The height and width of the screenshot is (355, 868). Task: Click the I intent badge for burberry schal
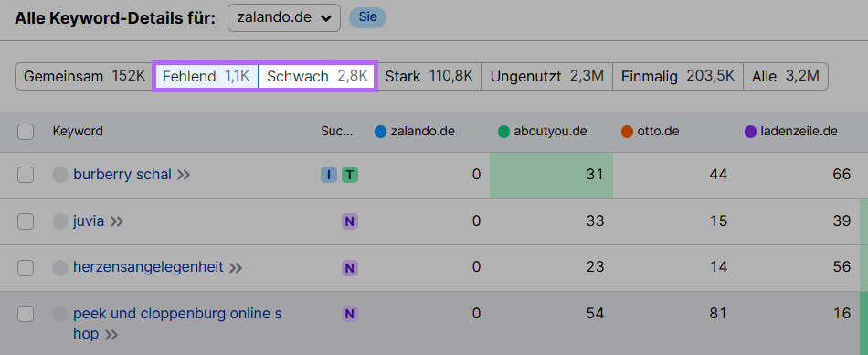click(329, 176)
